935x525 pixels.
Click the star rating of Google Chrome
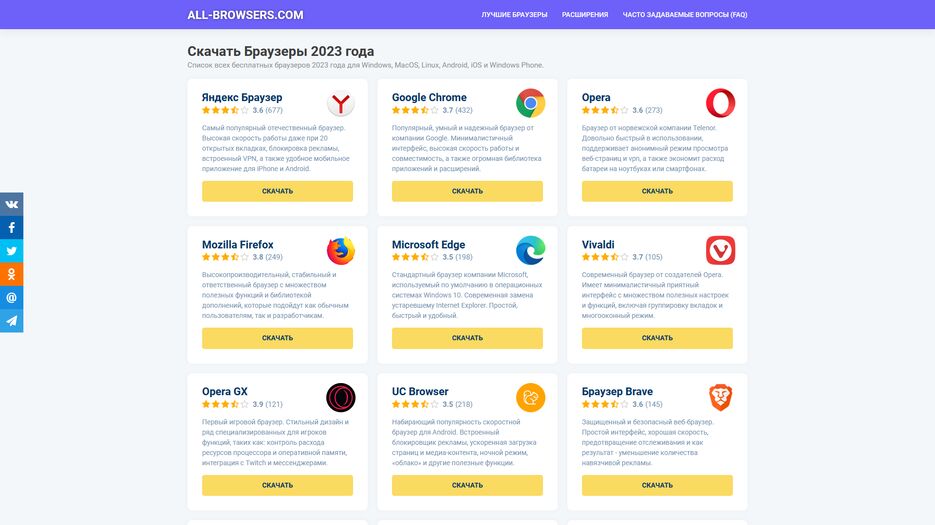pos(415,110)
